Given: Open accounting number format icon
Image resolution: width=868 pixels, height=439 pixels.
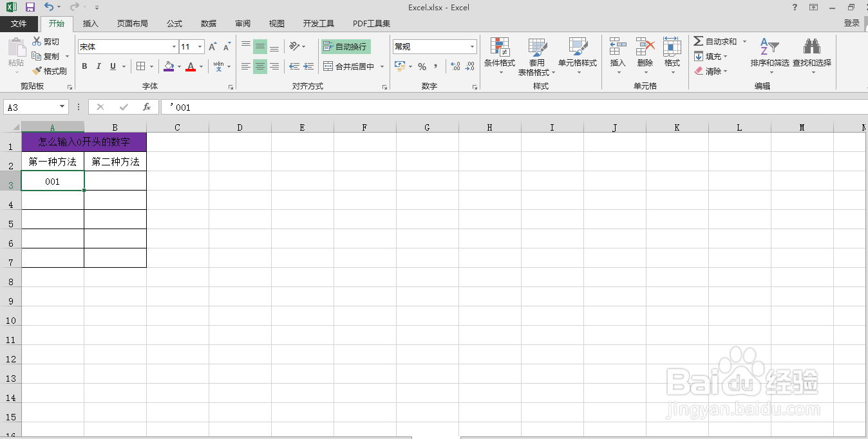Looking at the screenshot, I should tap(399, 66).
